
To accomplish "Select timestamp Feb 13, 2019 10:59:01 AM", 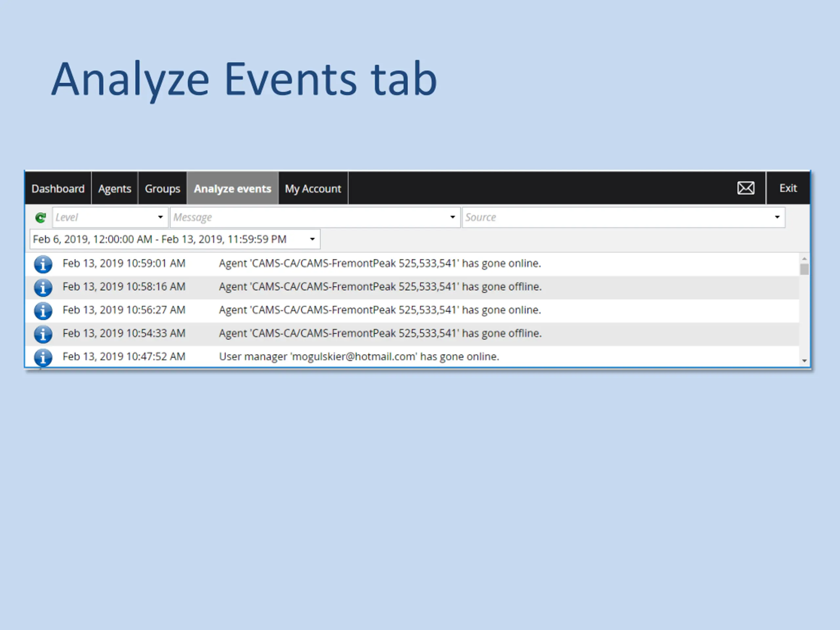I will [x=124, y=263].
